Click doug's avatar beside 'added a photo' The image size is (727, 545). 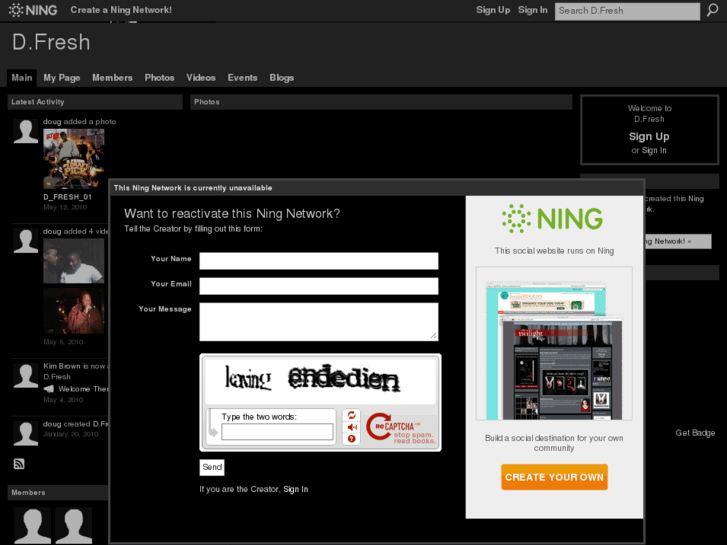point(26,131)
